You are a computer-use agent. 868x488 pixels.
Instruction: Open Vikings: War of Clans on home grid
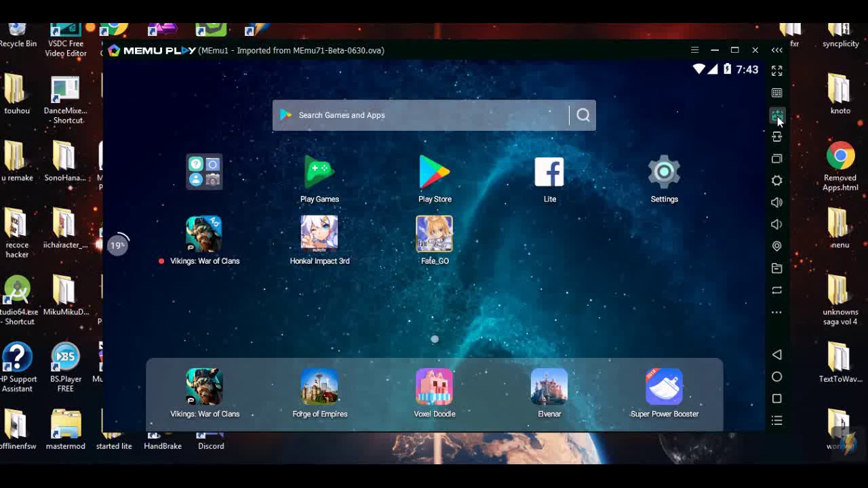[204, 240]
